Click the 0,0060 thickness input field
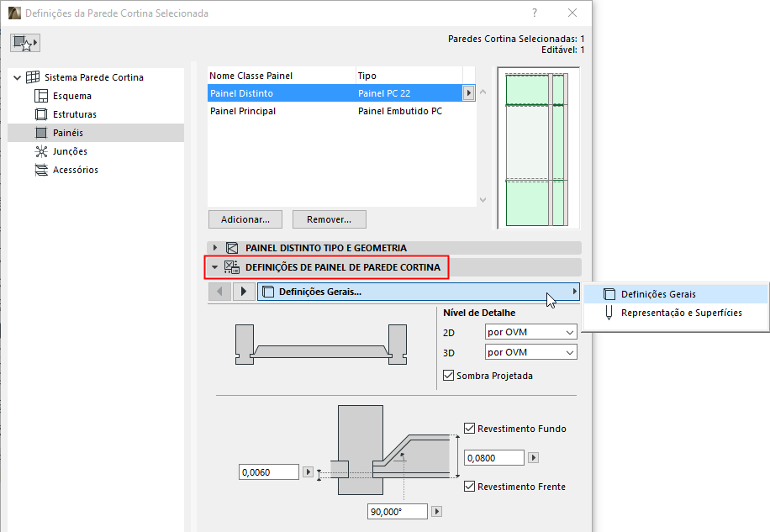This screenshot has height=532, width=770. click(268, 471)
